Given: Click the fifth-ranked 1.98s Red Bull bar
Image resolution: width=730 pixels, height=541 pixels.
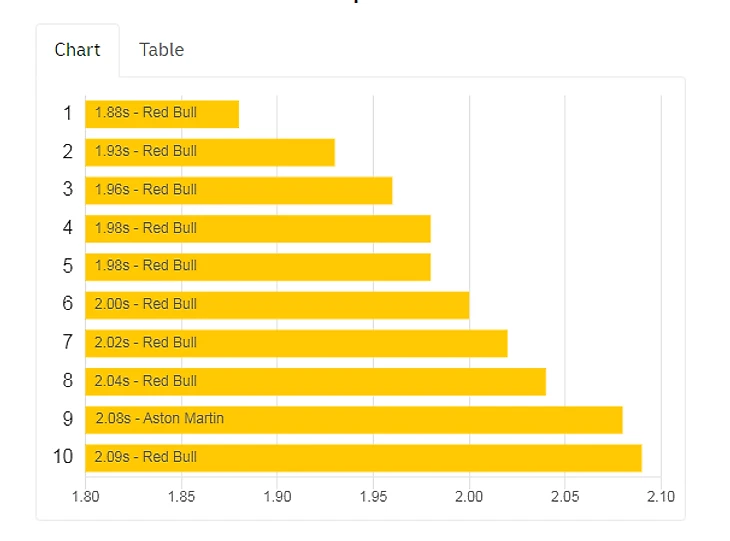Looking at the screenshot, I should coord(257,266).
